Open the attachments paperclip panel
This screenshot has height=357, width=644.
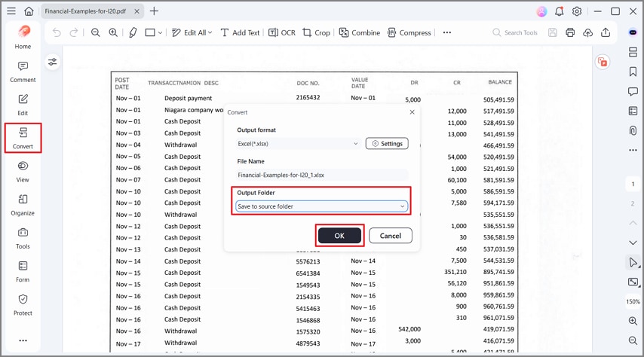pos(633,130)
